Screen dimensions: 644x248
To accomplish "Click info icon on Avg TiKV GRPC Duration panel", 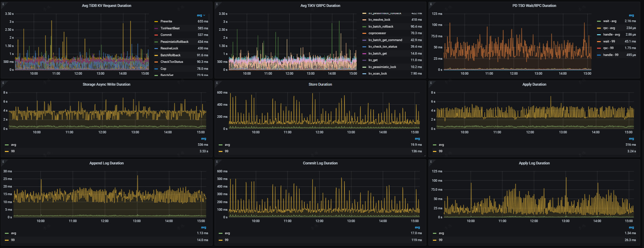I will pos(217,4).
